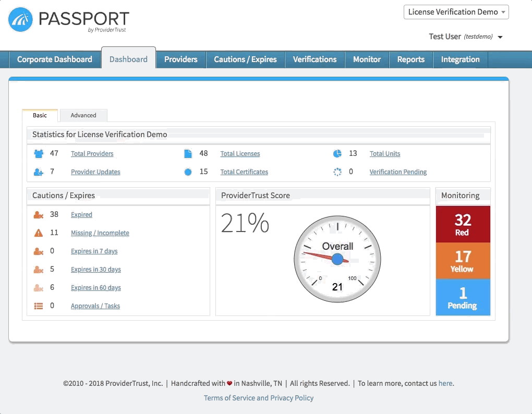Screen dimensions: 532x414
Task: Go to the Providers tab
Action: (181, 59)
